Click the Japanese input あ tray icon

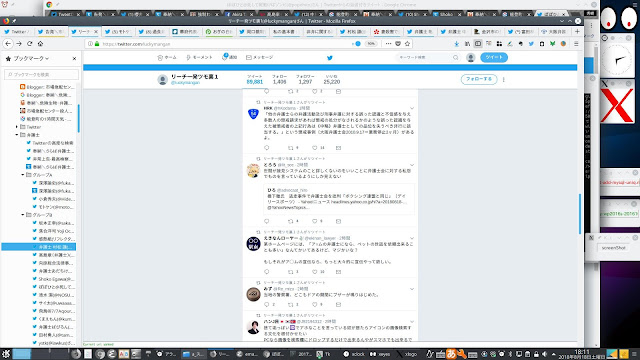pyautogui.click(x=451, y=354)
